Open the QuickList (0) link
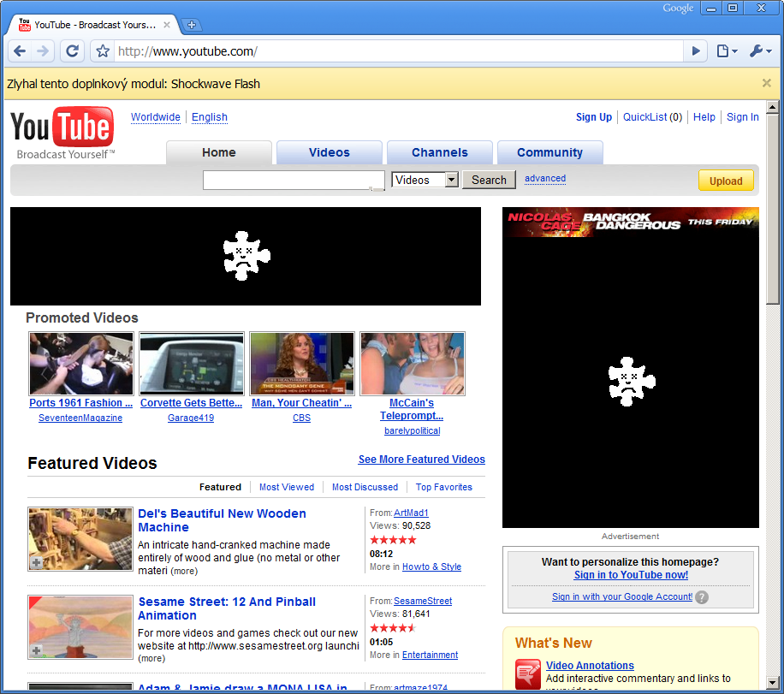The height and width of the screenshot is (694, 784). (x=652, y=117)
